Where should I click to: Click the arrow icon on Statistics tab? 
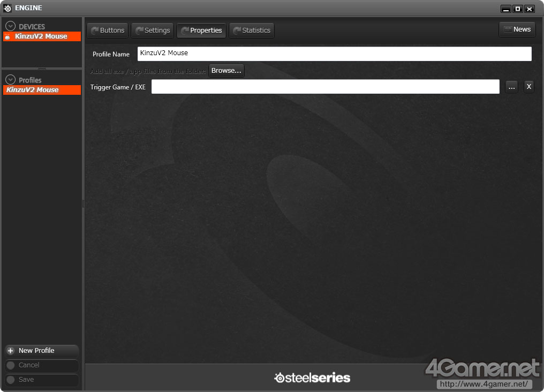(237, 31)
